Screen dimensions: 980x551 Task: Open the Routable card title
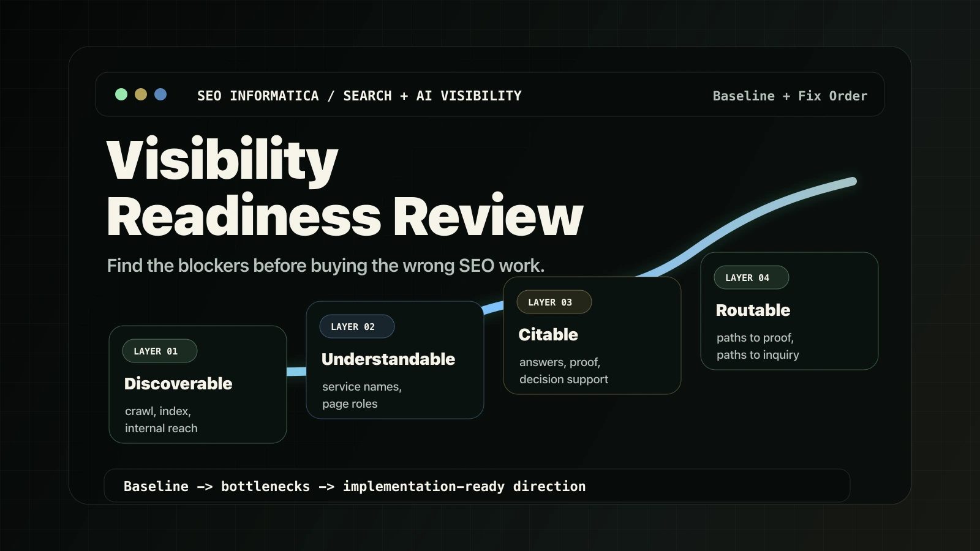(753, 310)
